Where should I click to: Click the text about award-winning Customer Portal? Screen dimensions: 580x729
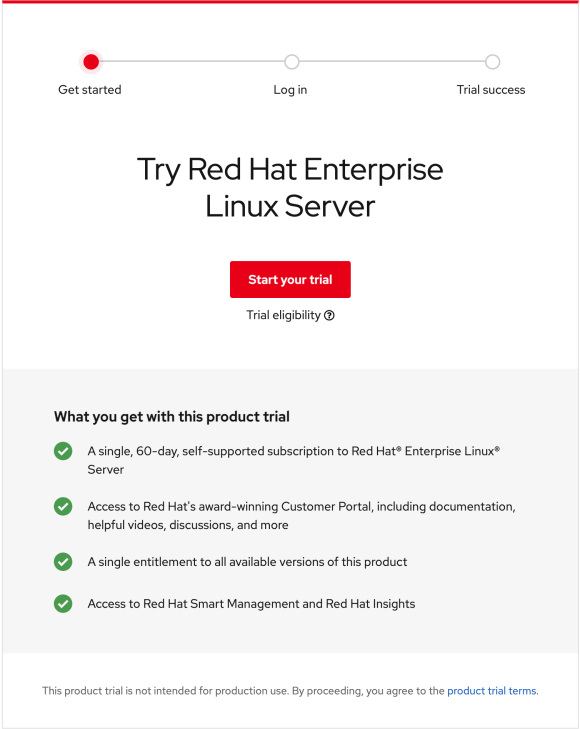302,516
